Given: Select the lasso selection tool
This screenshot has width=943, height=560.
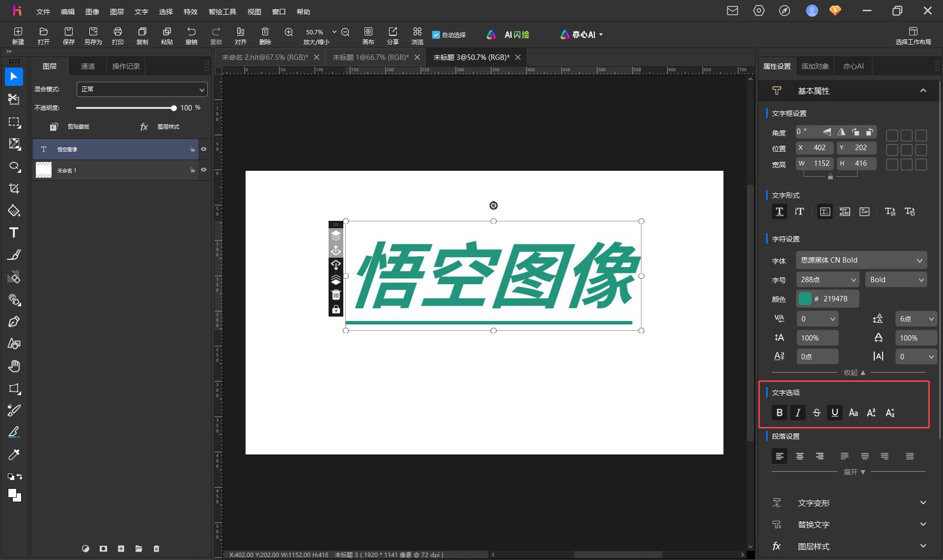Looking at the screenshot, I should point(14,166).
